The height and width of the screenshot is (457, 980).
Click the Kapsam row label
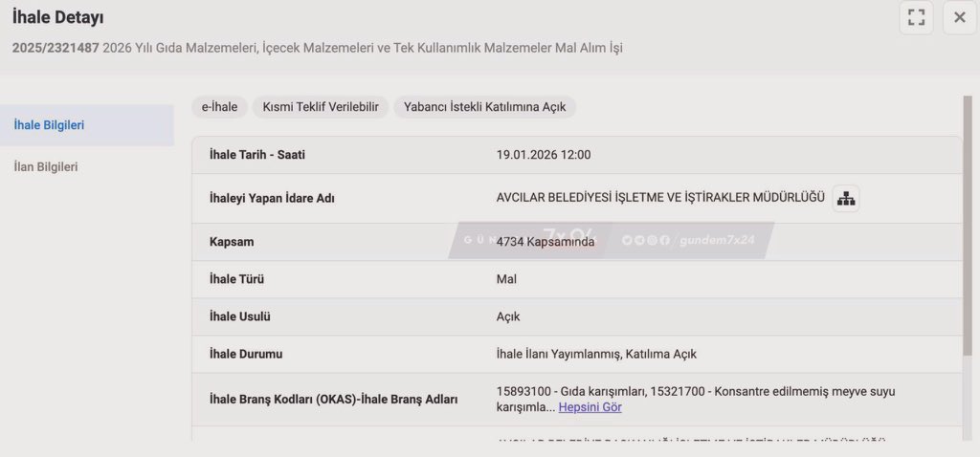pos(232,242)
